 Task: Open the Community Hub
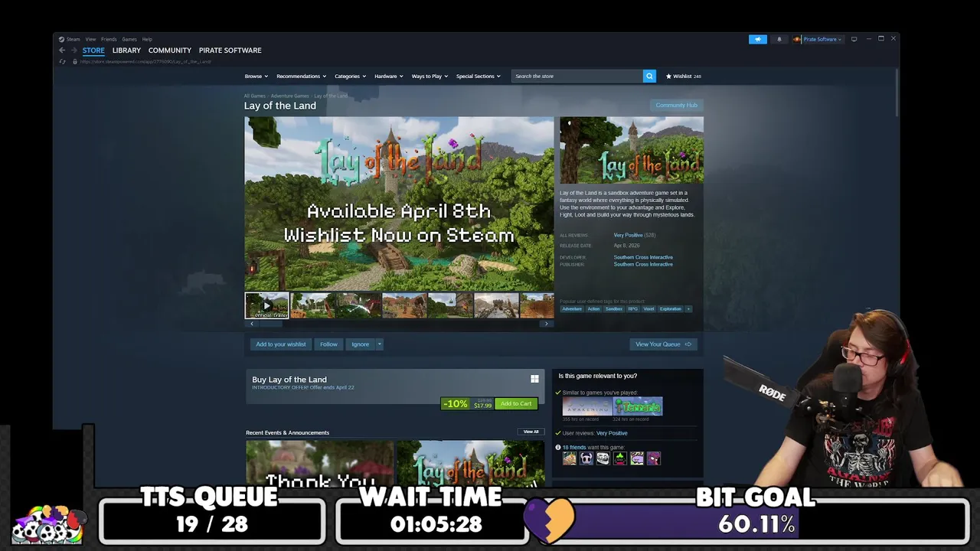pos(676,105)
